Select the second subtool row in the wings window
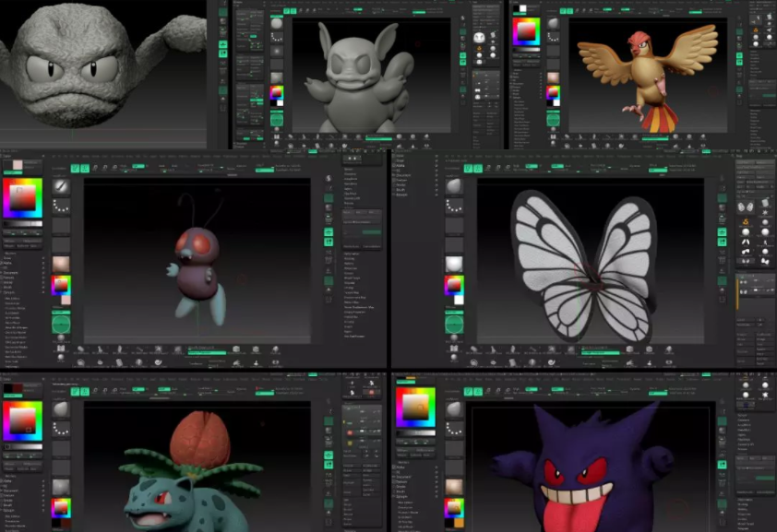Image resolution: width=777 pixels, height=532 pixels. click(x=756, y=291)
